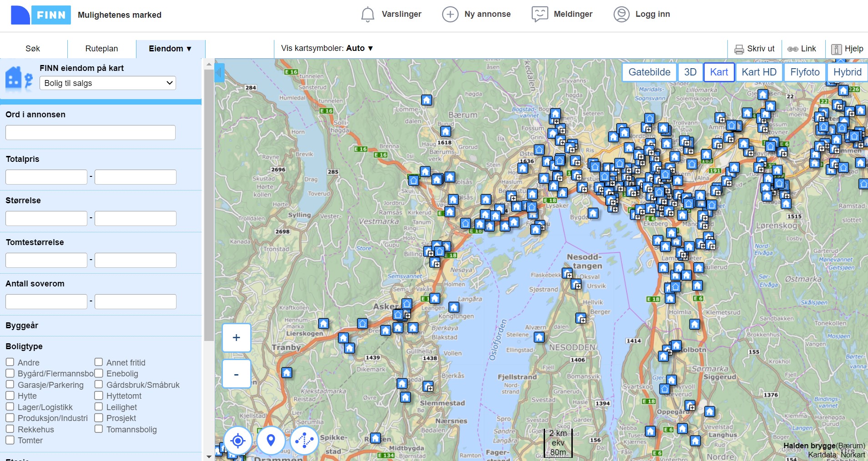Image resolution: width=868 pixels, height=461 pixels.
Task: Click the FINN logo icon
Action: click(x=40, y=15)
